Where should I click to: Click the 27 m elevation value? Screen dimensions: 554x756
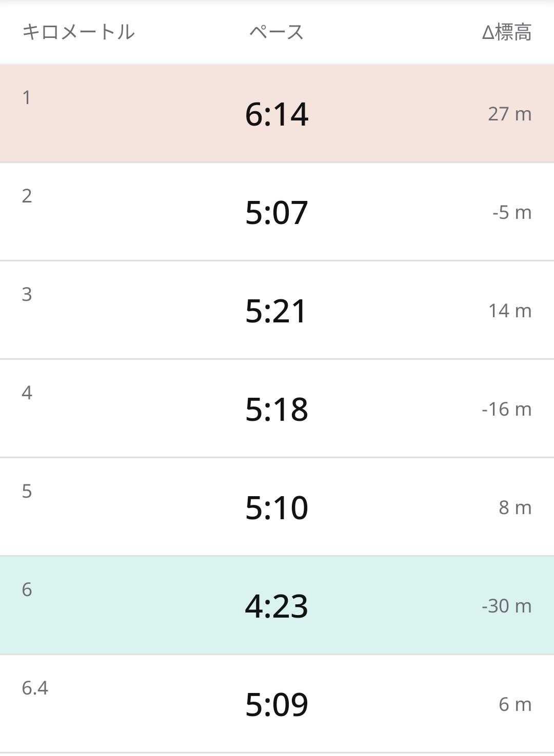tap(509, 114)
